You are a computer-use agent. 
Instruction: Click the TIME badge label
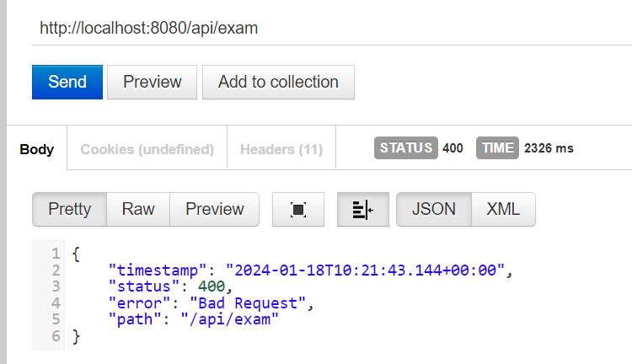(x=497, y=147)
